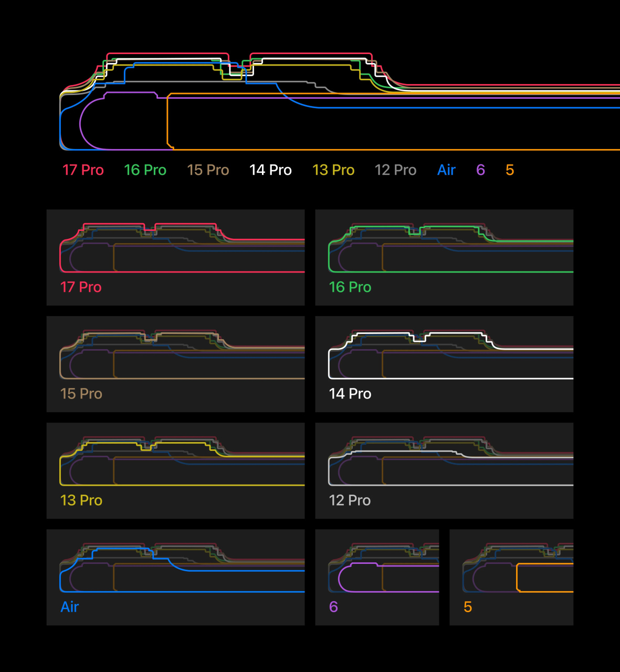
Task: Select purple 6 in the top legend
Action: tap(480, 170)
